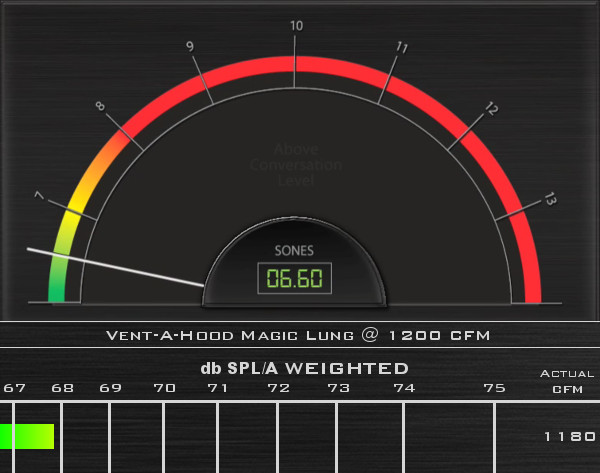
Task: Click the 75 dB scale label
Action: [x=494, y=388]
